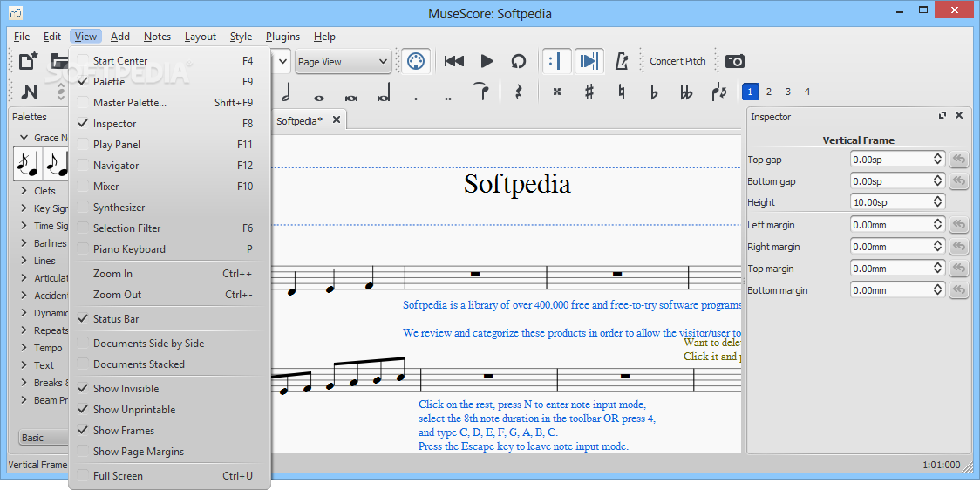Screen dimensions: 980x490
Task: Open the Notes menu
Action: 157,37
